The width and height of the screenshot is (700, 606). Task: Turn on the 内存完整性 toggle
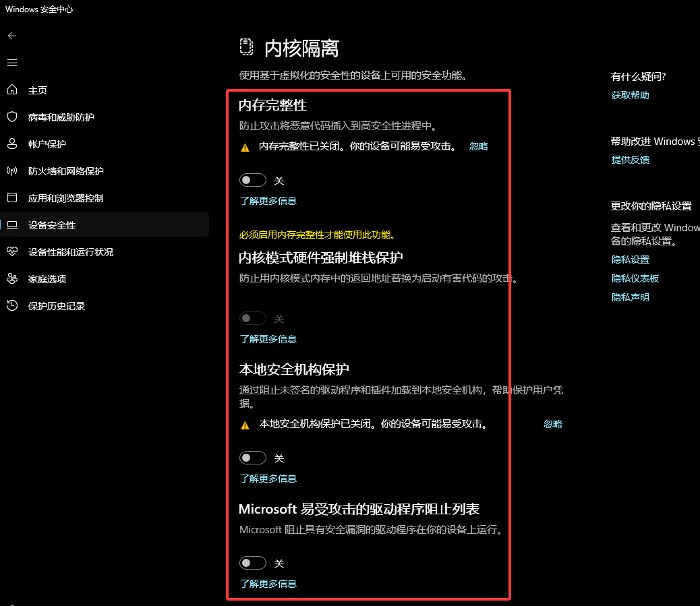pos(253,181)
